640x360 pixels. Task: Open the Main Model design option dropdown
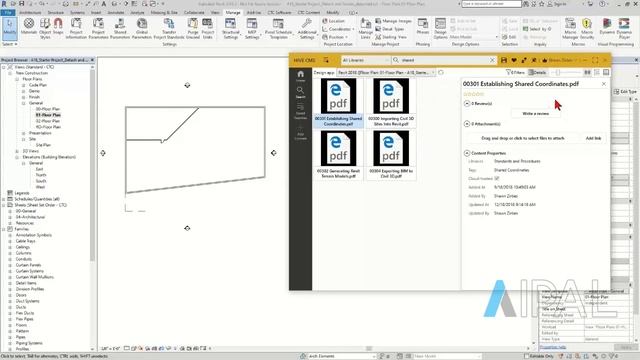click(x=474, y=37)
